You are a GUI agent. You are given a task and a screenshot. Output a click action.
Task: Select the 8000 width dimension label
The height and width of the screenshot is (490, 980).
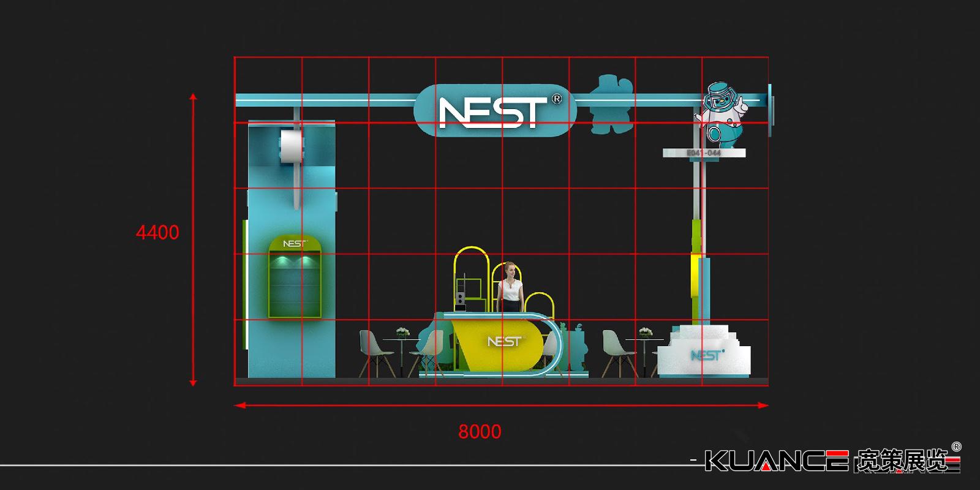(480, 432)
